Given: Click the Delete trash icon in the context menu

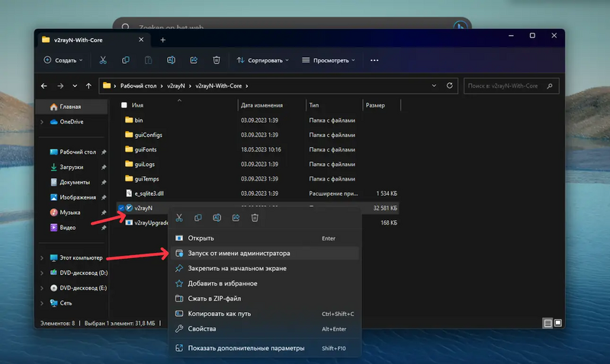Looking at the screenshot, I should click(255, 218).
